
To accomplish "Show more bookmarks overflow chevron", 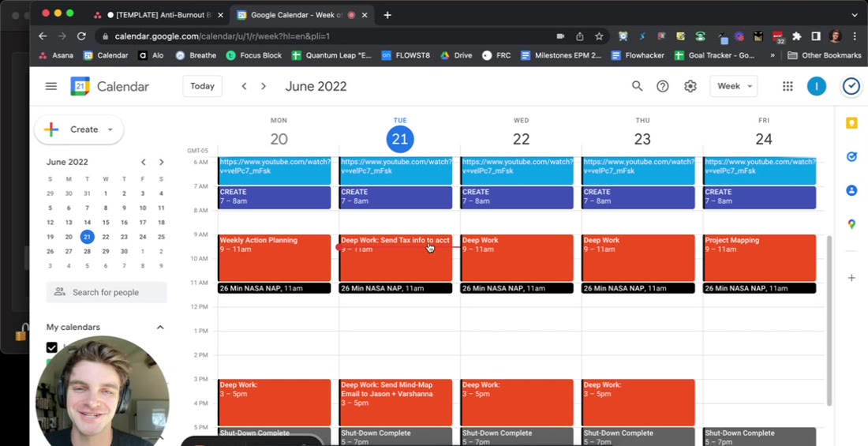I will tap(773, 55).
